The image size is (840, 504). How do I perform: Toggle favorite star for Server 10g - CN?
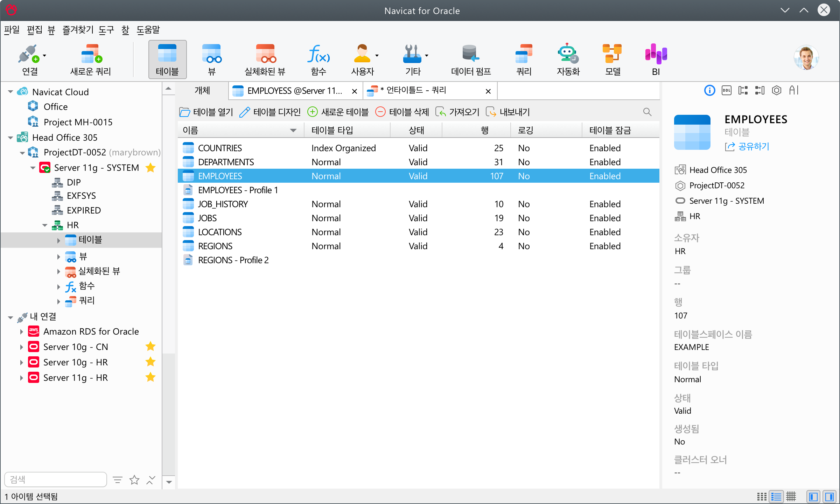tap(150, 346)
